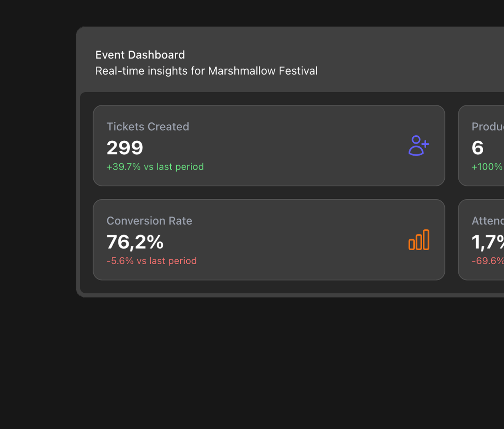504x429 pixels.
Task: Click the 76,2% conversion value
Action: (135, 242)
